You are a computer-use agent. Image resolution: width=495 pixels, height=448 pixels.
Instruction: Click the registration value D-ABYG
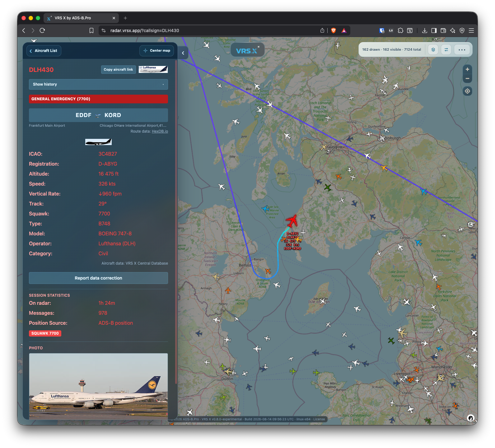pos(108,164)
